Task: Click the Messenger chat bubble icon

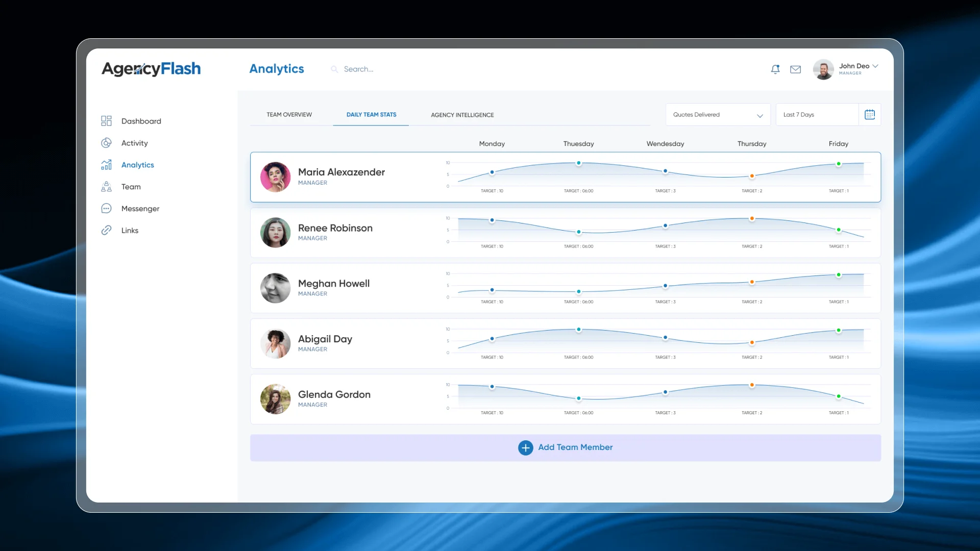Action: [106, 209]
